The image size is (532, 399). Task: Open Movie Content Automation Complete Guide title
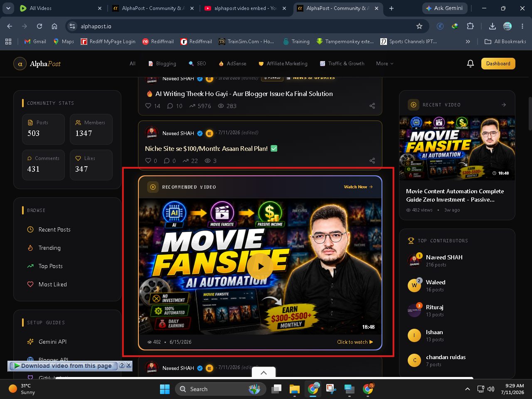(x=455, y=195)
